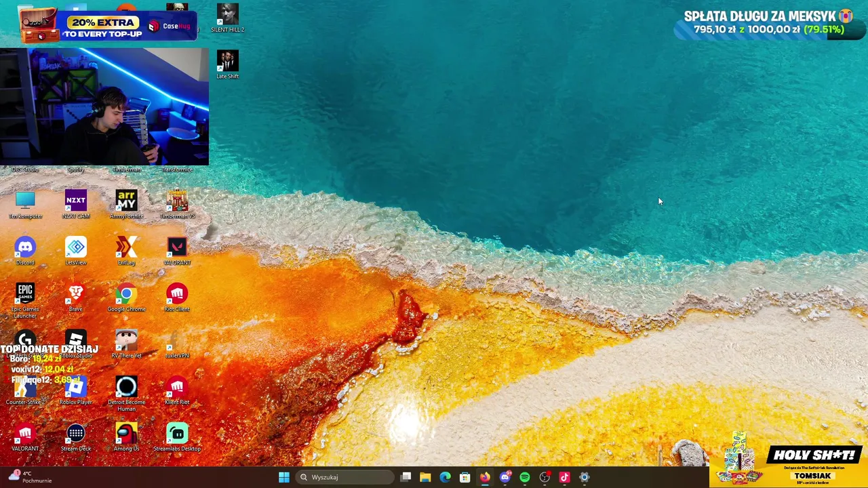Open Task View from the taskbar

(406, 477)
